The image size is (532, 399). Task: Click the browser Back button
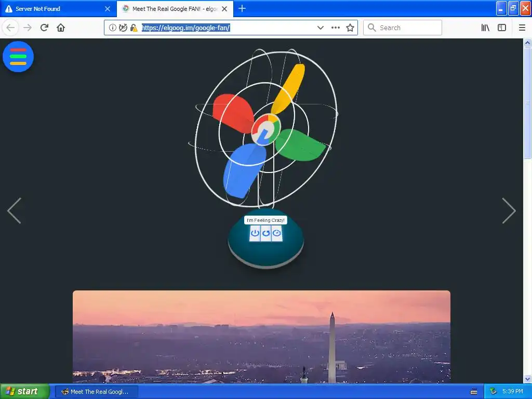point(10,28)
